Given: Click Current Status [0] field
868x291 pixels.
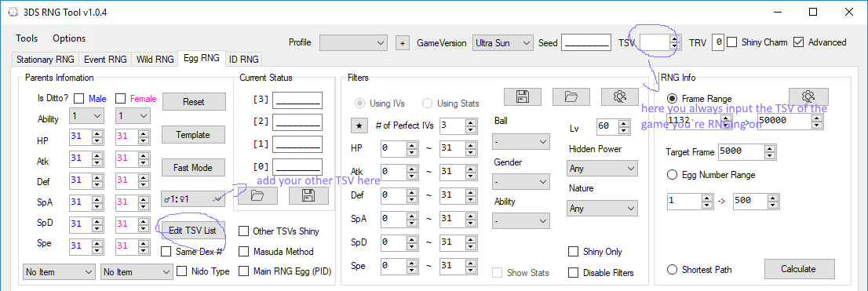Looking at the screenshot, I should 297,166.
